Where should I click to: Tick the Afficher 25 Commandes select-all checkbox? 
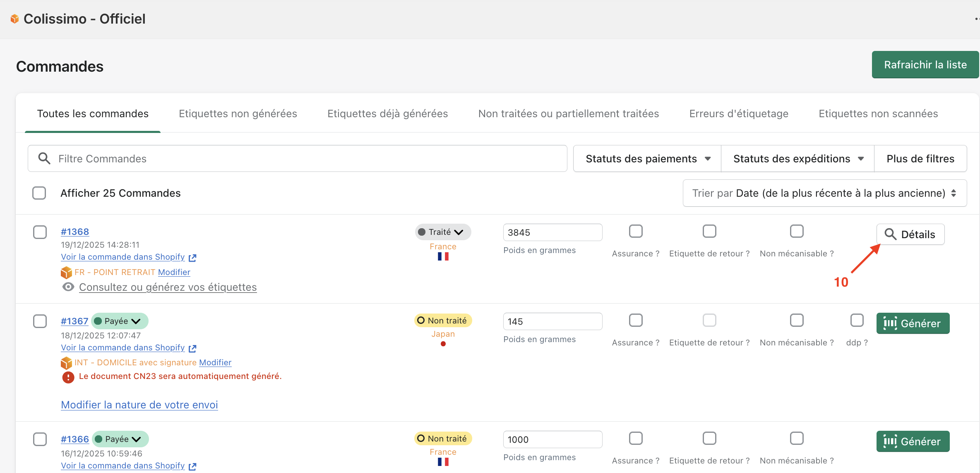39,193
